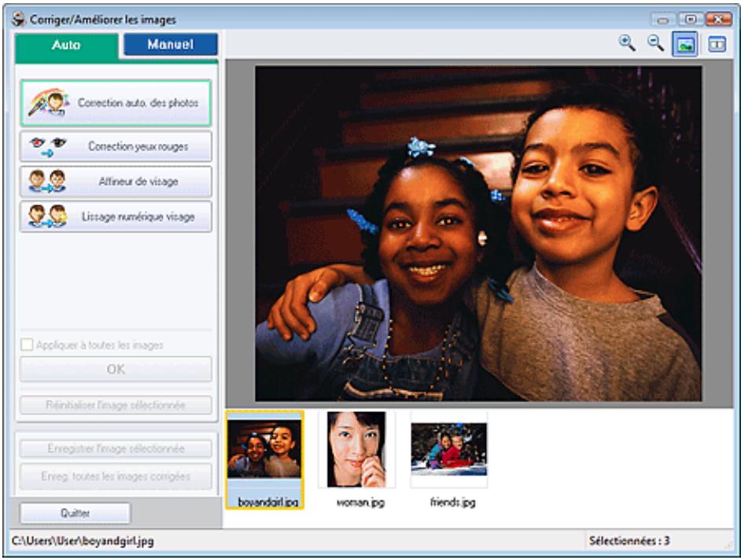
Task: Switch to the Auto tab
Action: point(66,46)
